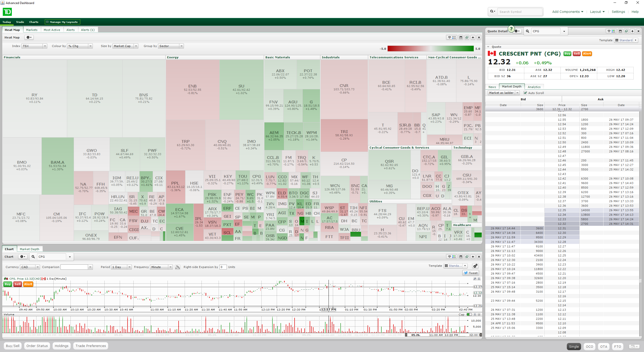Click the Quote Detail collapse-window icon
Screen dimensions: 644x352
click(x=620, y=31)
